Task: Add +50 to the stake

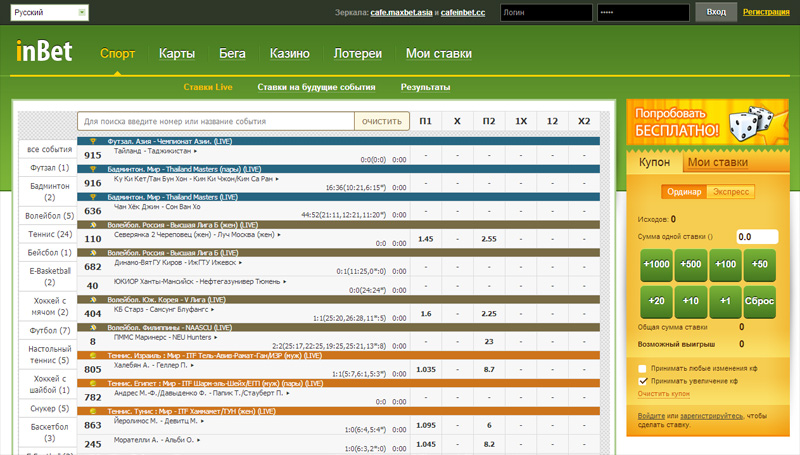Action: [x=760, y=265]
